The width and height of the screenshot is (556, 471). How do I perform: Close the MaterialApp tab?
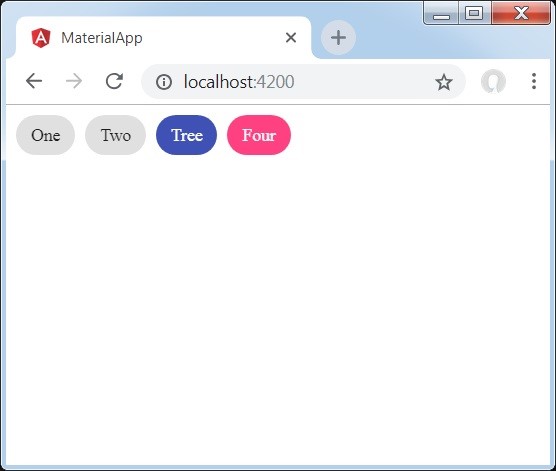(291, 37)
